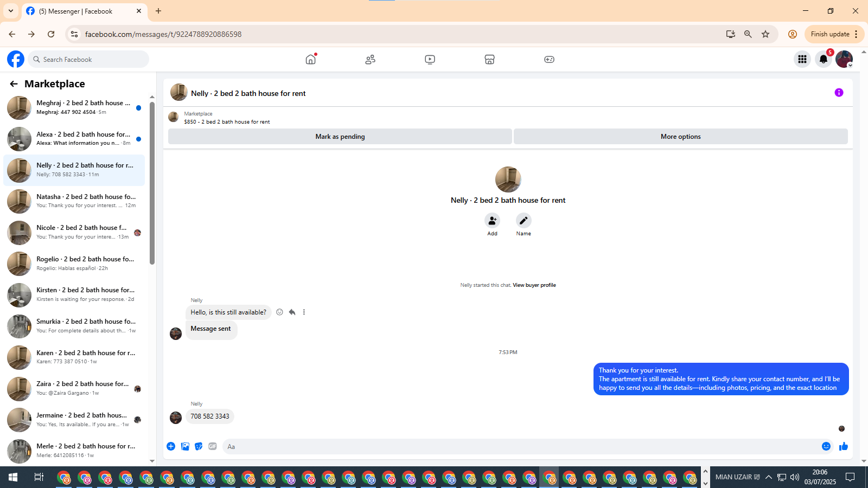This screenshot has height=488, width=868.
Task: Open the volume control in system tray
Action: click(x=795, y=477)
